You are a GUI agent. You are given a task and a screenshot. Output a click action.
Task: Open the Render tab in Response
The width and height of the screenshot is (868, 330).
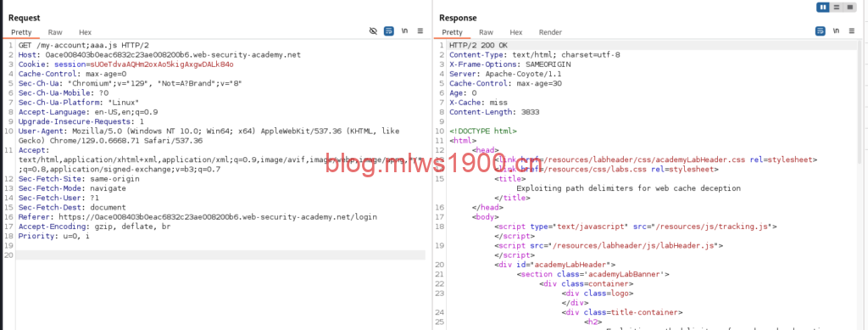pyautogui.click(x=550, y=33)
